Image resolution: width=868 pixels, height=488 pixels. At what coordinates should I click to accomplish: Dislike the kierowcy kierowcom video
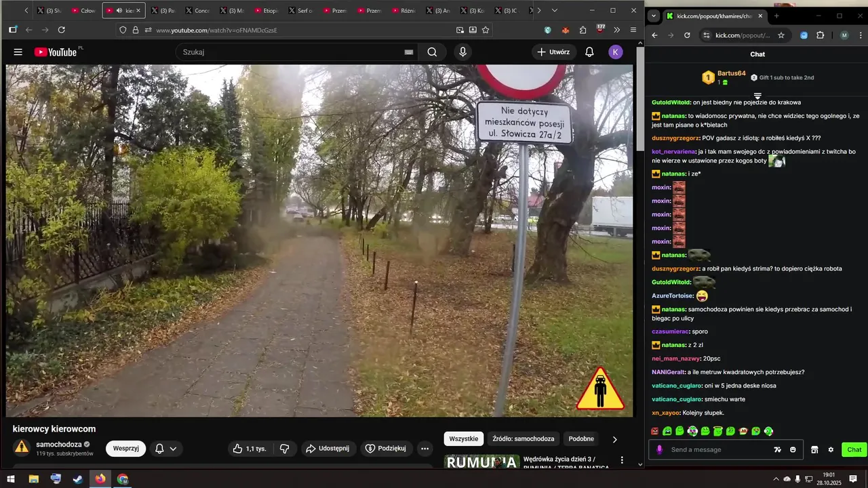click(285, 449)
